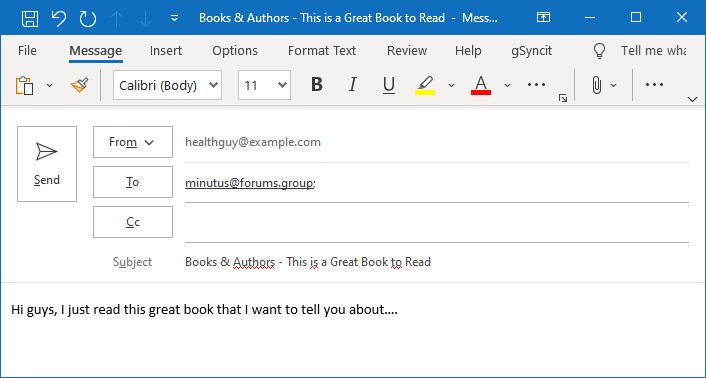
Task: Apply the yellow text highlight color
Action: point(425,85)
